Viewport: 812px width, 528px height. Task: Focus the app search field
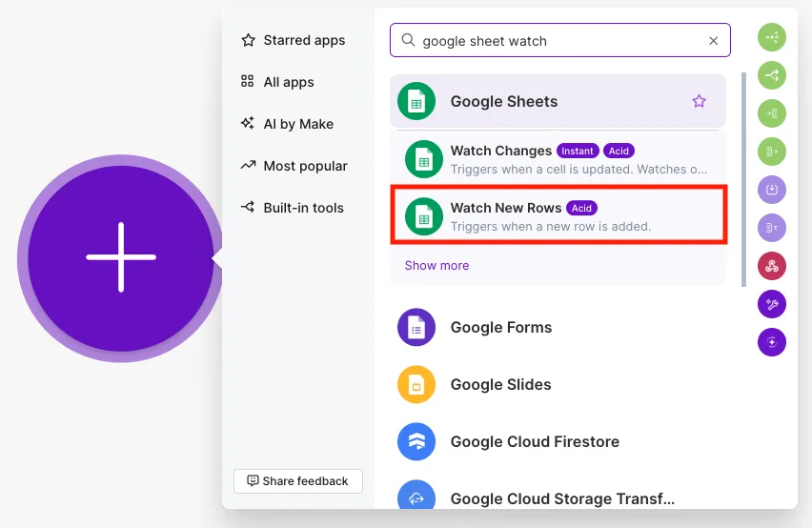tap(559, 40)
